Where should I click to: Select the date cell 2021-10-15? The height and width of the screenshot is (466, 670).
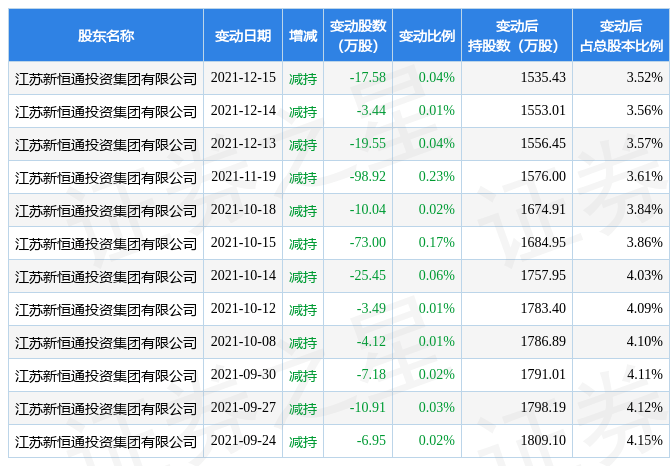[x=243, y=242]
